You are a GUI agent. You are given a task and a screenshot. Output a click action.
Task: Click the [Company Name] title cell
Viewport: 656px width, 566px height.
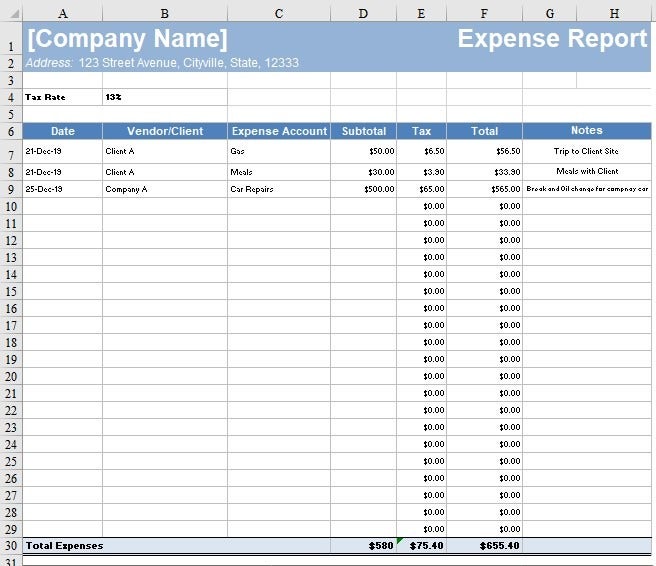(127, 39)
